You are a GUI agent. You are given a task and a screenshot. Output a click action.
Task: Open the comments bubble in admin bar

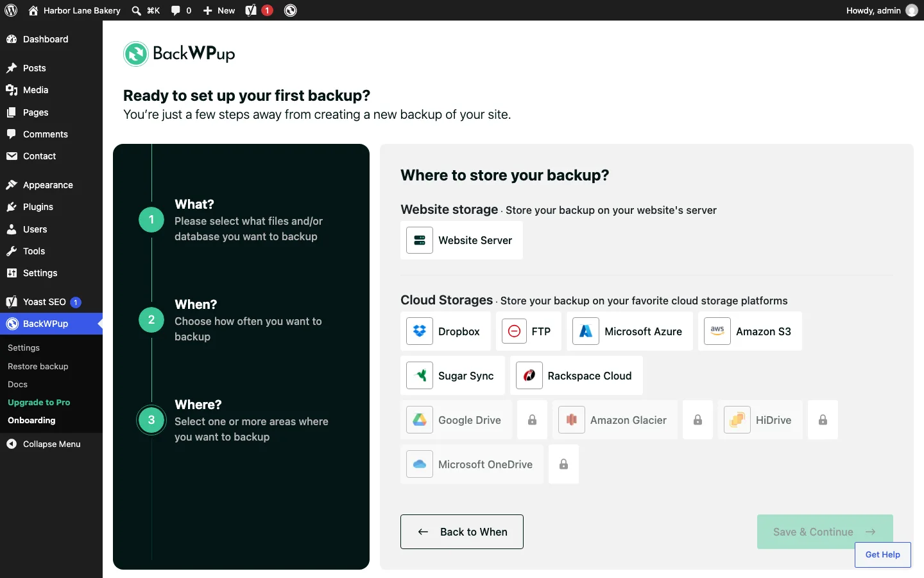click(x=181, y=10)
